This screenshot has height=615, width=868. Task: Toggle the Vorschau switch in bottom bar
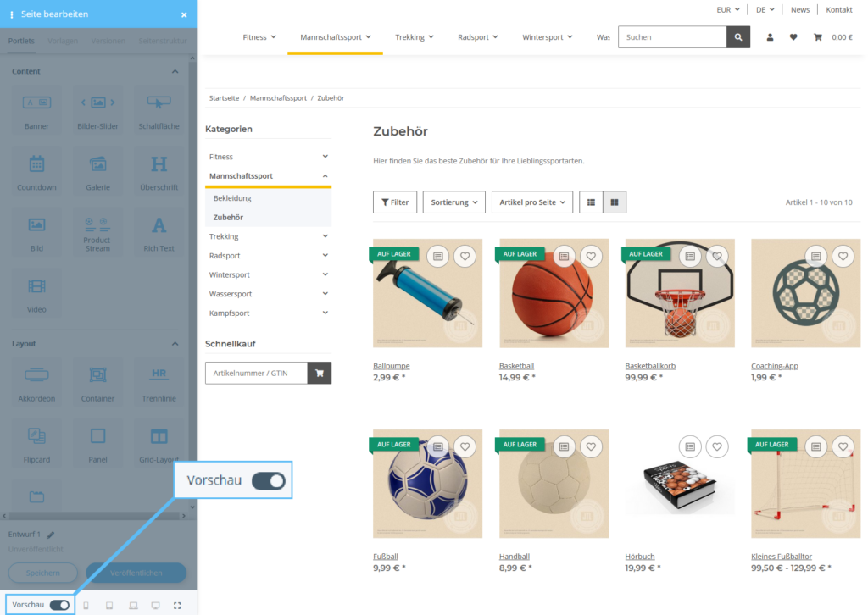[x=59, y=605]
